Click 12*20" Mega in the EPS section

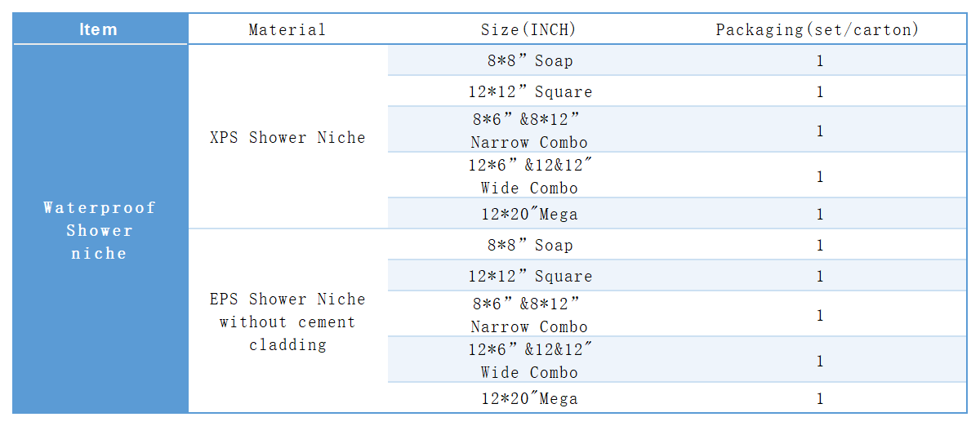[529, 399]
